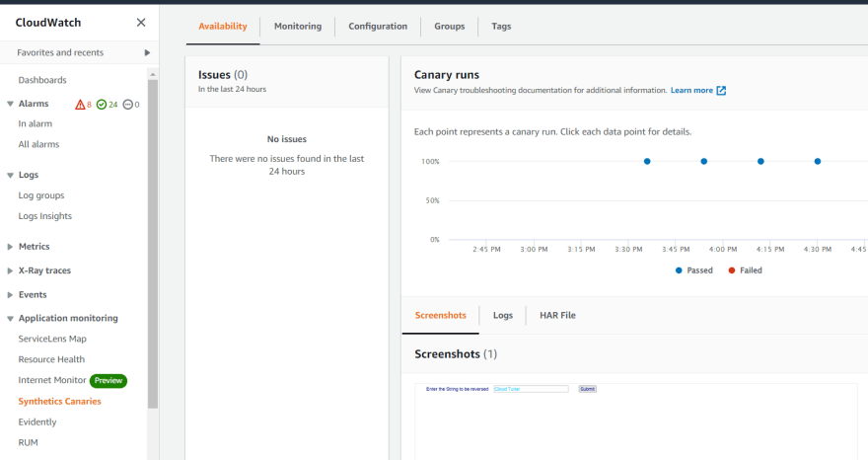Click the sidebar scroll-up arrow

coord(153,74)
